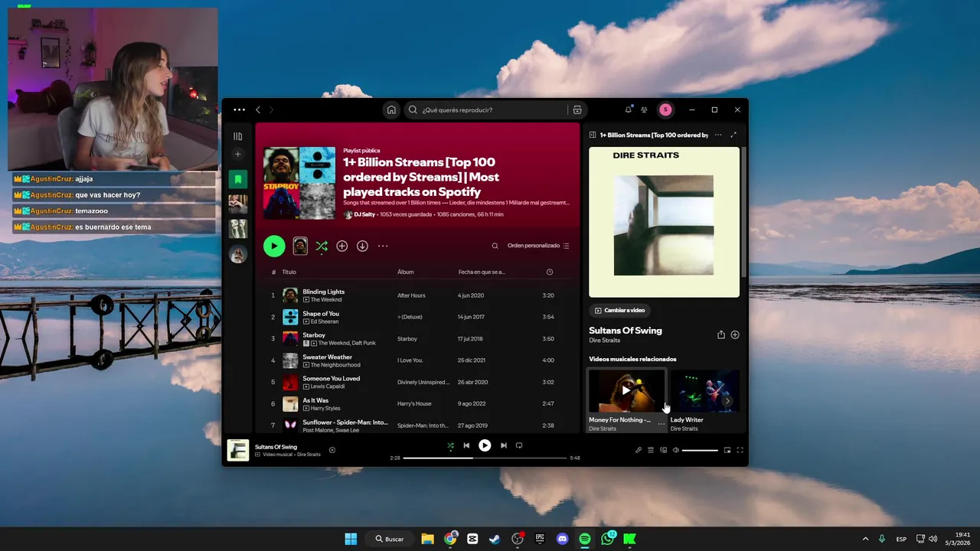Open the Browse icon in search bar

click(x=577, y=109)
